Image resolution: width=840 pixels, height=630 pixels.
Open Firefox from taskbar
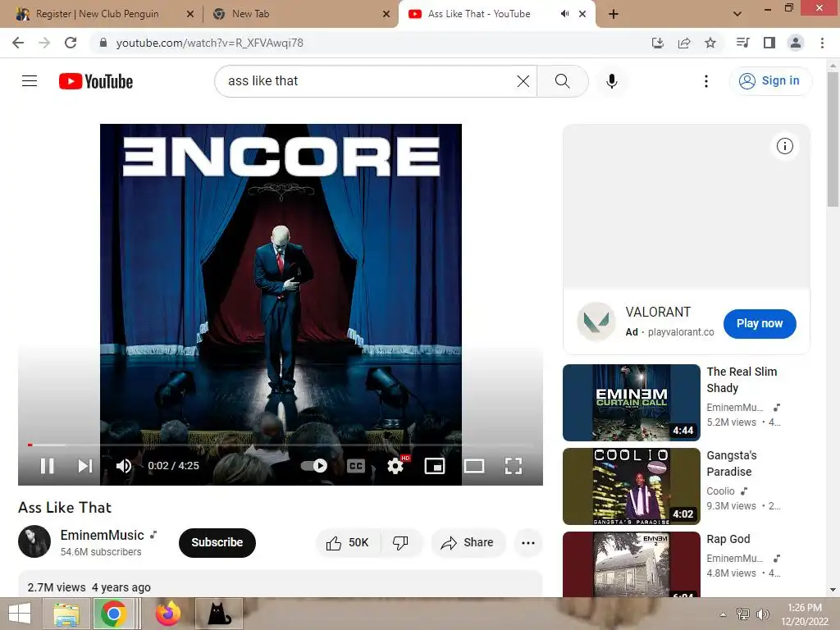(x=167, y=614)
